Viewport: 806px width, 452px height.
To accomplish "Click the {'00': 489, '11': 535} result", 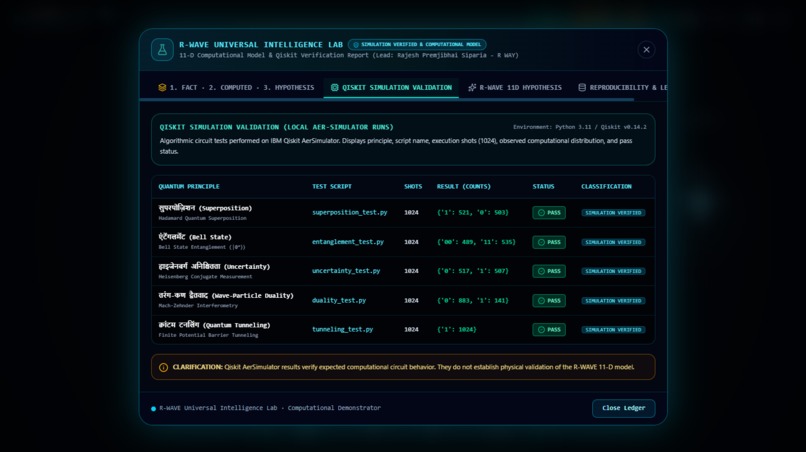I will 476,242.
